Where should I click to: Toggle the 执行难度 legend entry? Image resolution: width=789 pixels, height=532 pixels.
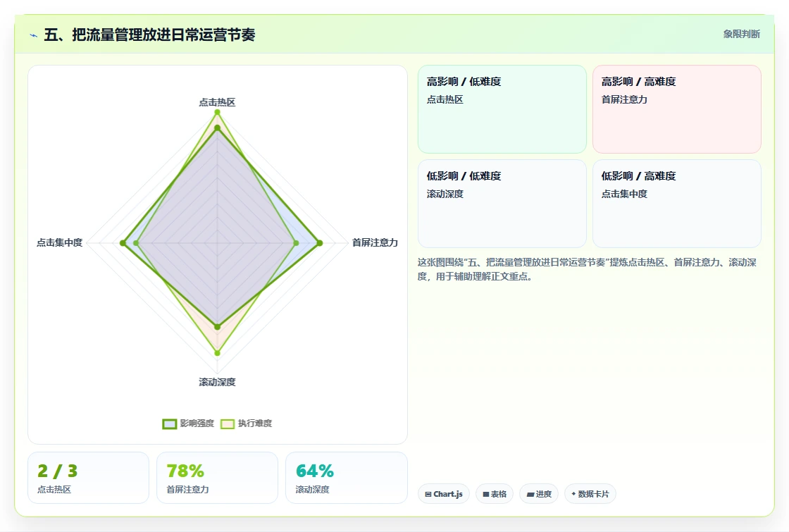tap(246, 423)
